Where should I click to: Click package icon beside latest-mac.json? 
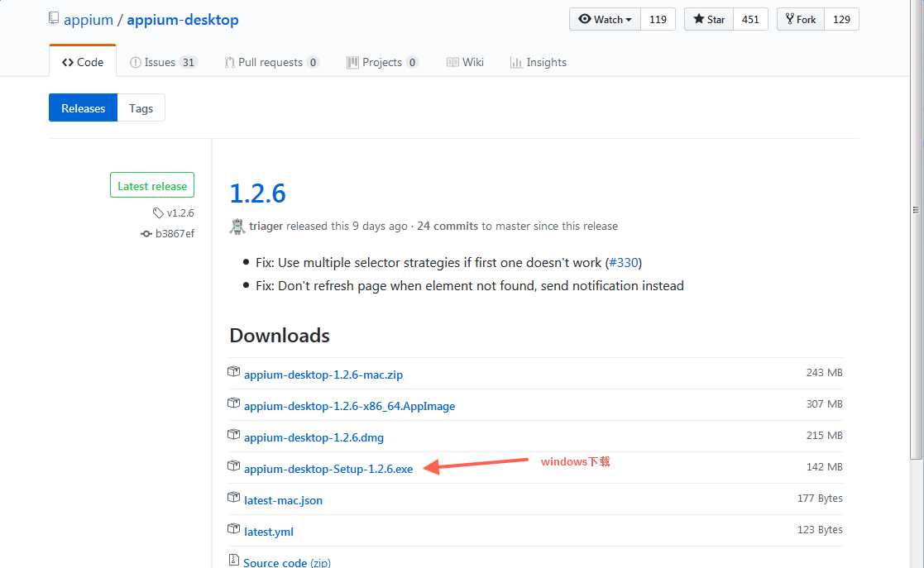pos(234,497)
